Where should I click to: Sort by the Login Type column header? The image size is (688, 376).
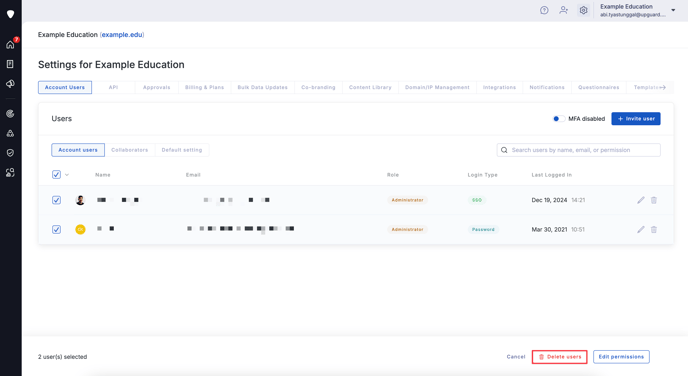coord(482,175)
